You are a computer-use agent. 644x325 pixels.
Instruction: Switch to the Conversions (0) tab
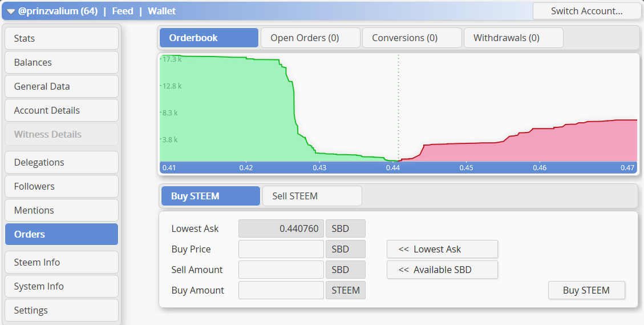412,38
